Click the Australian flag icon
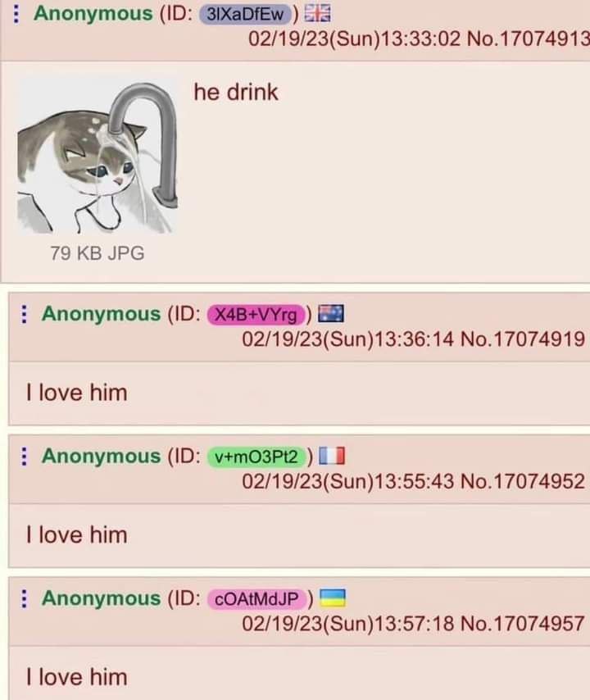Viewport: 590px width, 700px height. (x=331, y=313)
